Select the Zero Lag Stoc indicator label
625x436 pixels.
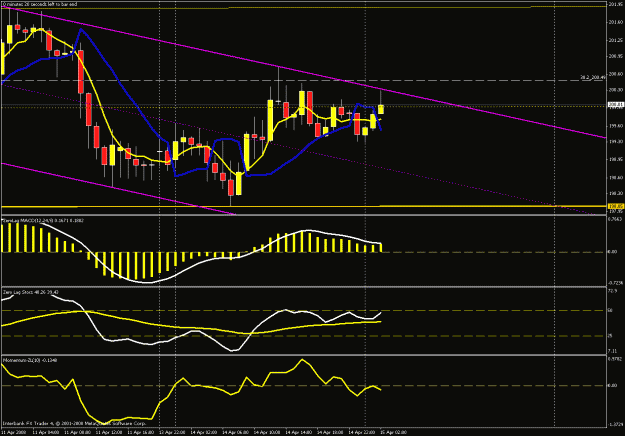click(31, 292)
